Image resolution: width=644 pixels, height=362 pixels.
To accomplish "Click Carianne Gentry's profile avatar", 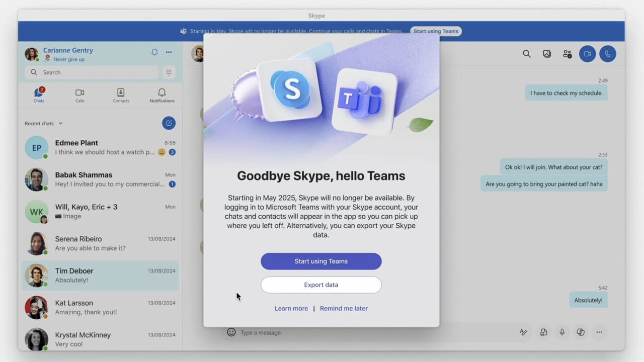I will [x=32, y=54].
